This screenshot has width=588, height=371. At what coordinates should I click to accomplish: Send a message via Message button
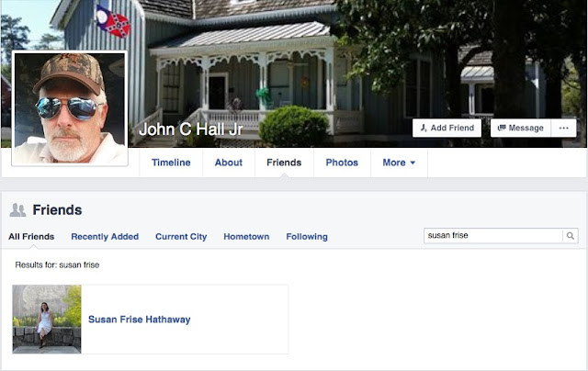[x=521, y=129]
